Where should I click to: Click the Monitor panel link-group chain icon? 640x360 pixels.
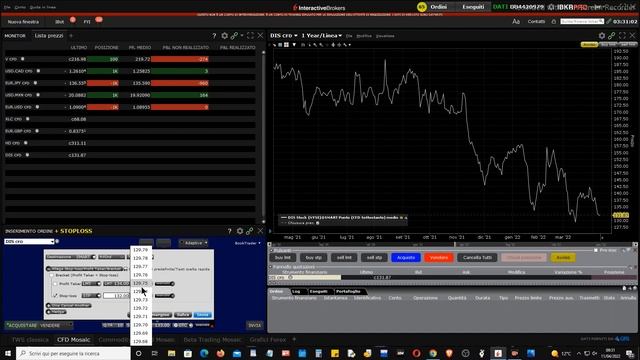[x=234, y=36]
